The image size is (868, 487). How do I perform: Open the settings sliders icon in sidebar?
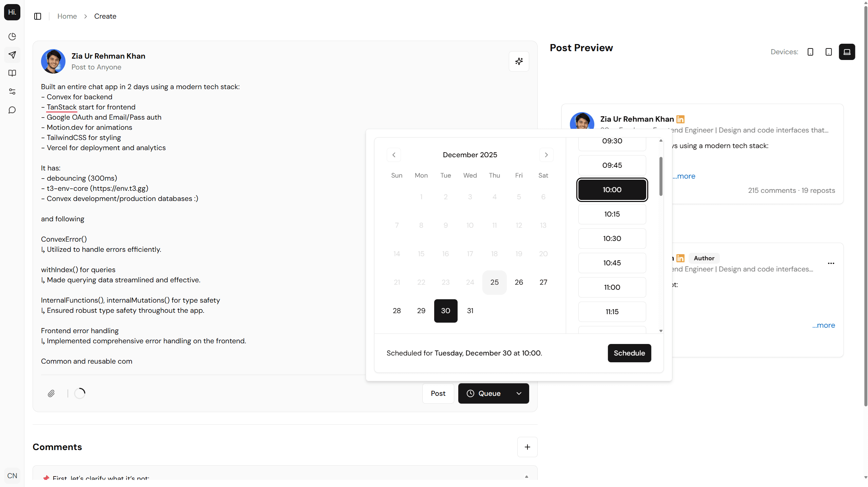click(x=12, y=92)
